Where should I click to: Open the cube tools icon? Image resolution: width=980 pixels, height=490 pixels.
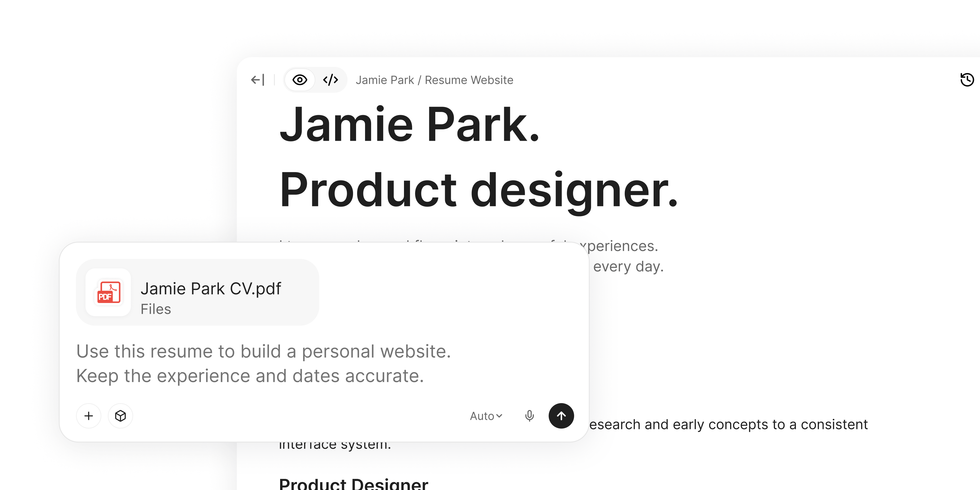pyautogui.click(x=120, y=416)
